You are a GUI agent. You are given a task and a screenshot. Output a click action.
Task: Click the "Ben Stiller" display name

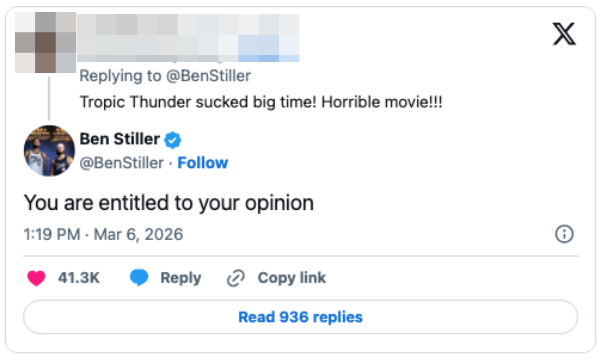pos(120,139)
